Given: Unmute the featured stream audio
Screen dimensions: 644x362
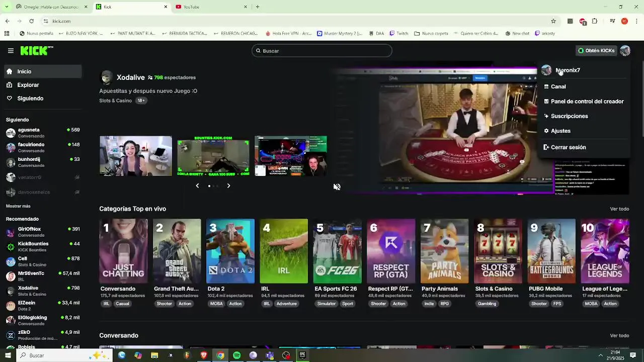Looking at the screenshot, I should [x=337, y=187].
